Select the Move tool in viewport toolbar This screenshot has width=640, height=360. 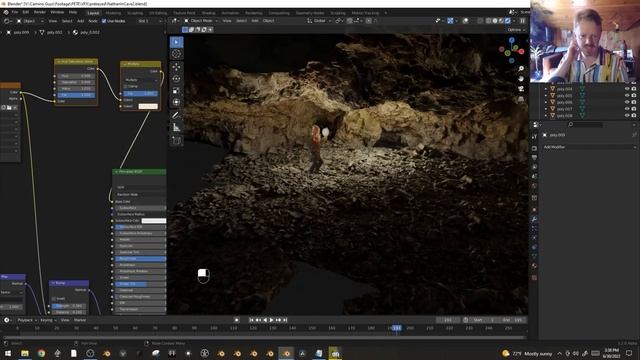point(176,67)
